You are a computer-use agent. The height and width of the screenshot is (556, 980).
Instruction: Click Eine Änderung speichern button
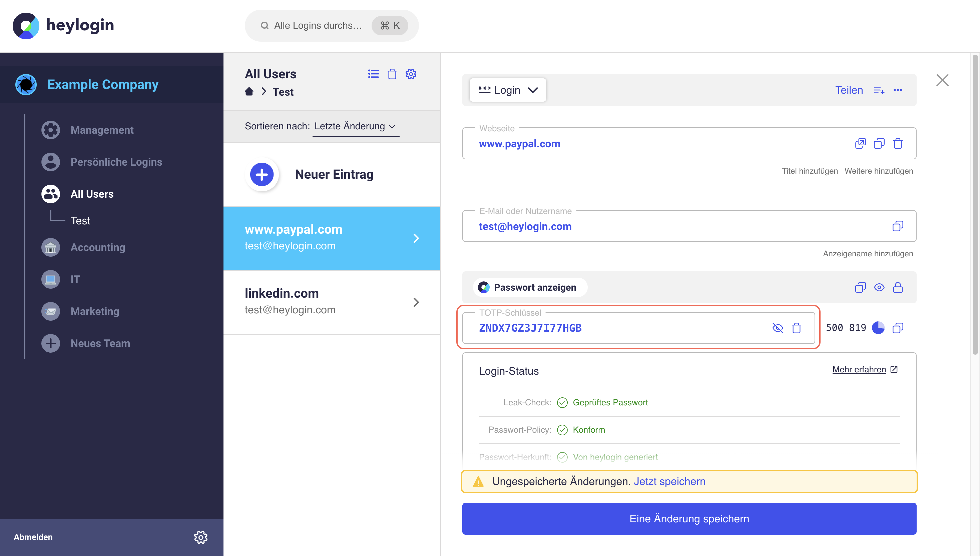pyautogui.click(x=689, y=518)
